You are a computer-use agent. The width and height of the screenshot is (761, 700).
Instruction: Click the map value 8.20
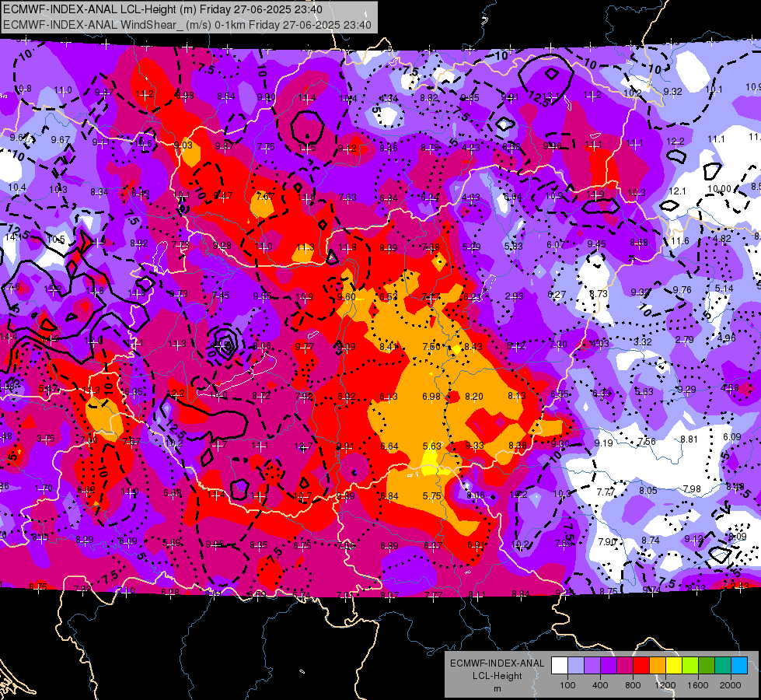[474, 397]
